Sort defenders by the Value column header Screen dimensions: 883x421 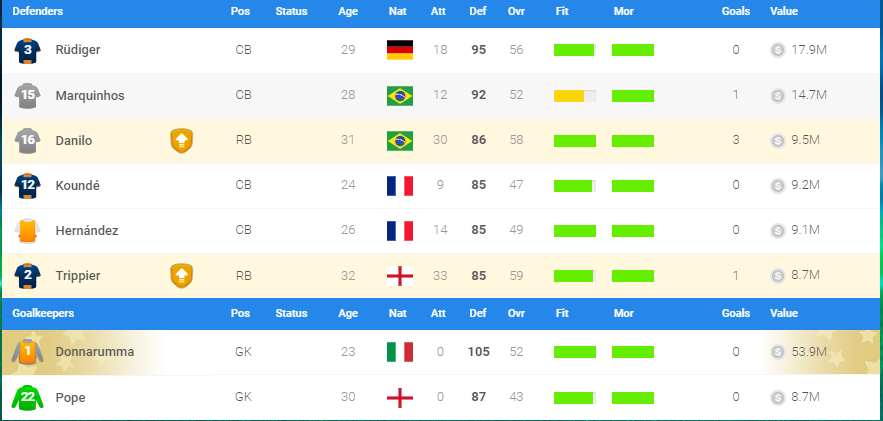point(784,11)
